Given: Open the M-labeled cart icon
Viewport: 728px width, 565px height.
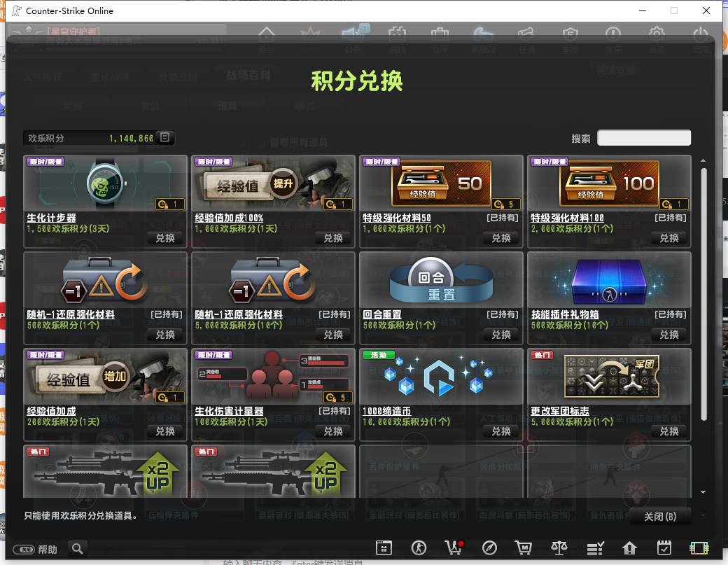Looking at the screenshot, I should 524,548.
